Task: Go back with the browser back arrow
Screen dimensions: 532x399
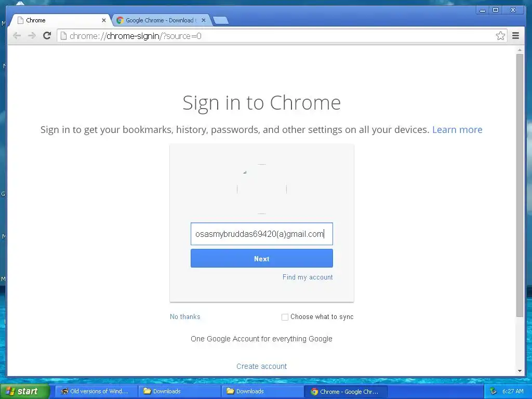Action: coord(17,36)
